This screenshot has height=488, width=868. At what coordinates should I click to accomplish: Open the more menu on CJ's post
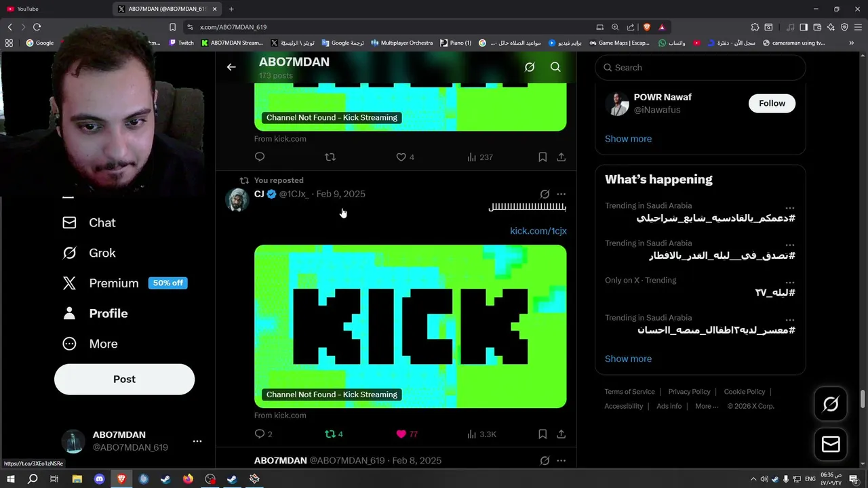[561, 194]
